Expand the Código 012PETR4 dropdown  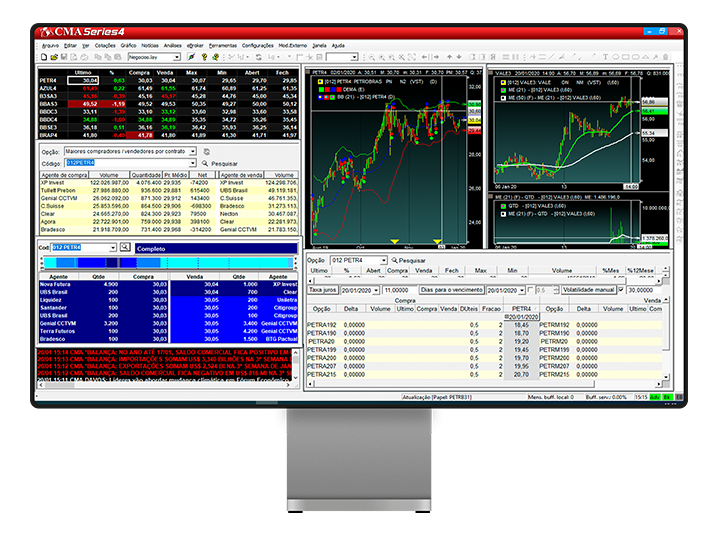[193, 163]
